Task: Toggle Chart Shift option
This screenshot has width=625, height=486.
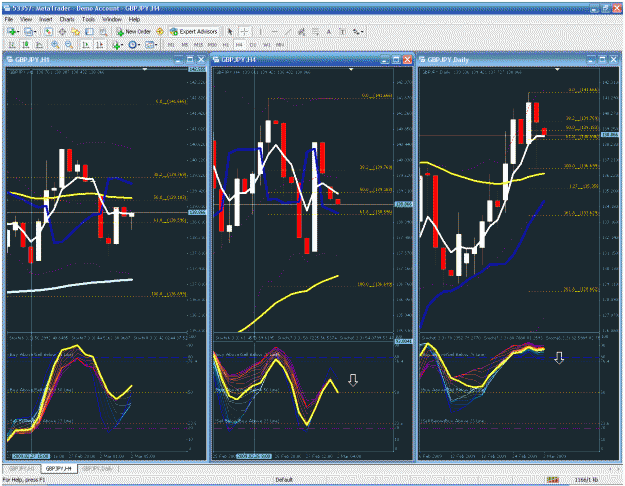Action: pyautogui.click(x=100, y=45)
